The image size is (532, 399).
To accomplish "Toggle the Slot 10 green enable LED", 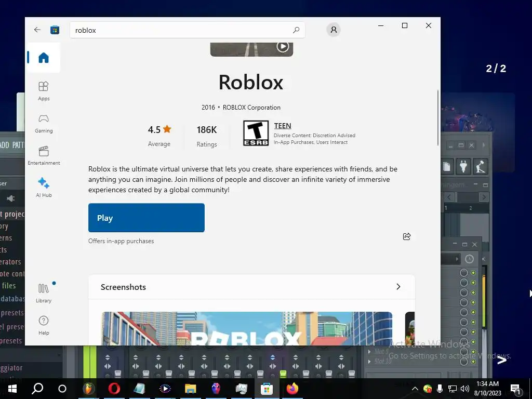I will coord(473,362).
